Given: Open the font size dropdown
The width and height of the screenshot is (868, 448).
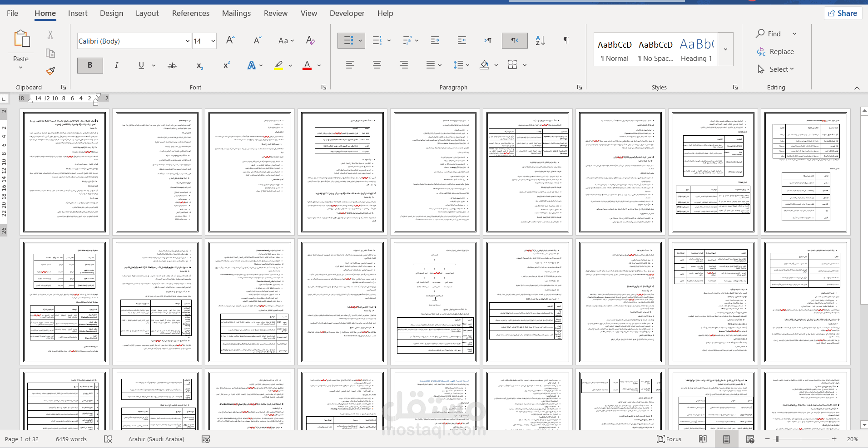Looking at the screenshot, I should tap(213, 41).
